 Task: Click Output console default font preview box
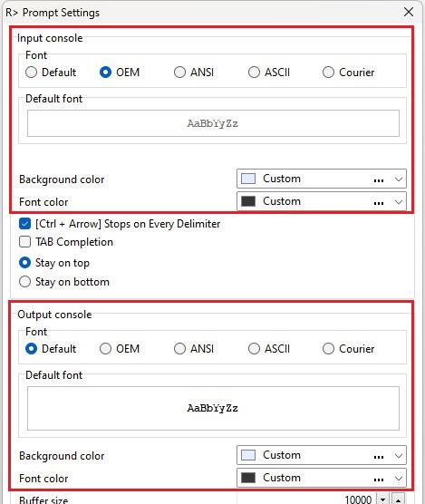coord(213,408)
